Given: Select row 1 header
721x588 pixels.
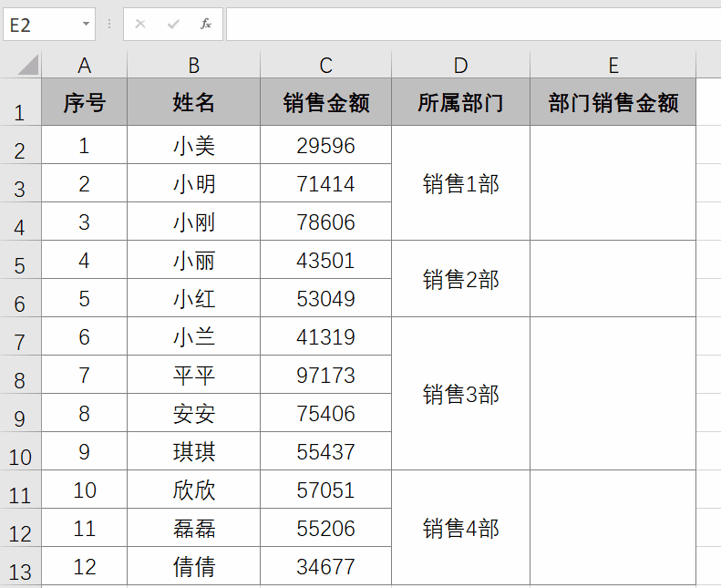Looking at the screenshot, I should (20, 102).
